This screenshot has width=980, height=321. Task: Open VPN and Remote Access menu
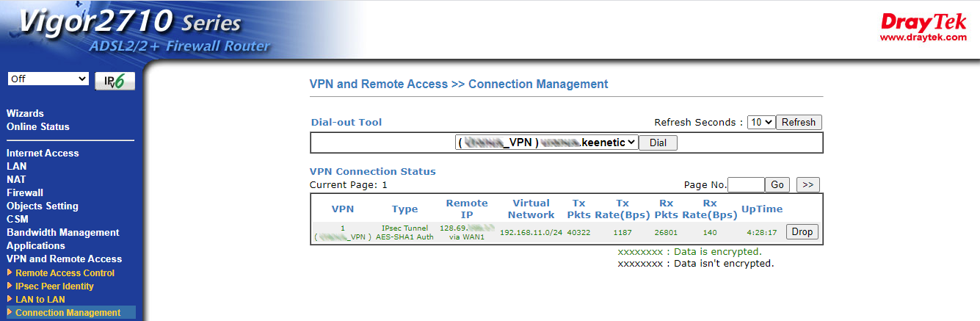click(x=65, y=259)
